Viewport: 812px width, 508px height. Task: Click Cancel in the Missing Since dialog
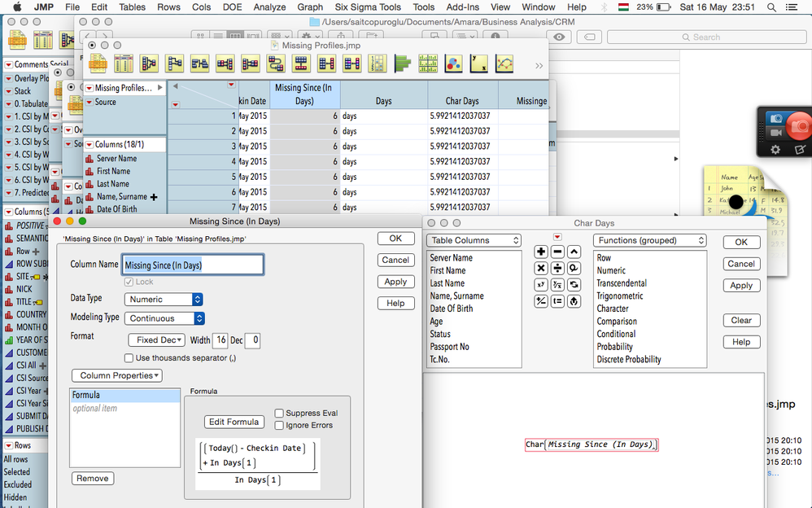[395, 261]
